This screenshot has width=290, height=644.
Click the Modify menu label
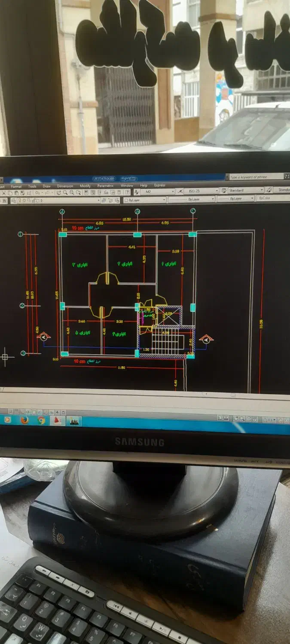[x=85, y=186]
